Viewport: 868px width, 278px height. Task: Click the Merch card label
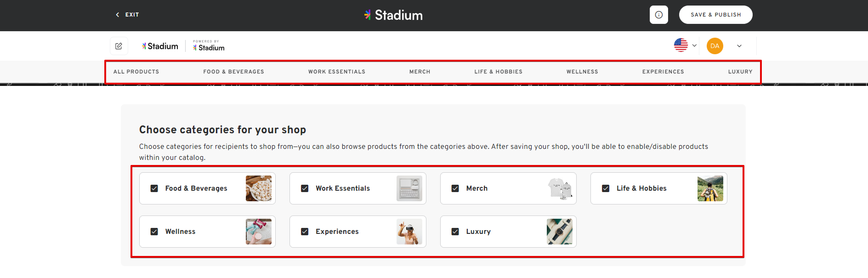click(x=477, y=188)
